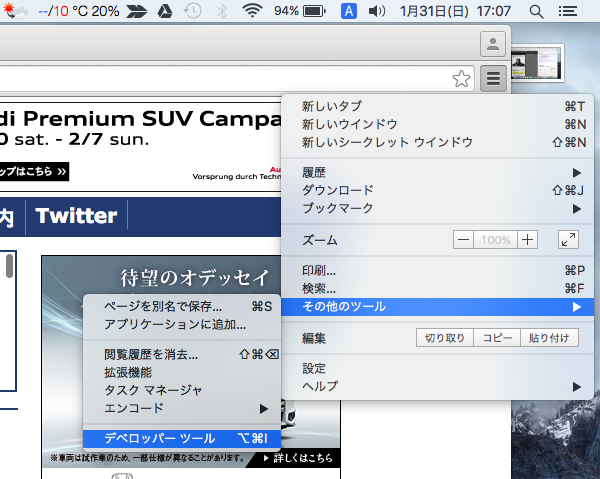The image size is (600, 479).
Task: Select 閲覧履歴を消去...
Action: (182, 355)
